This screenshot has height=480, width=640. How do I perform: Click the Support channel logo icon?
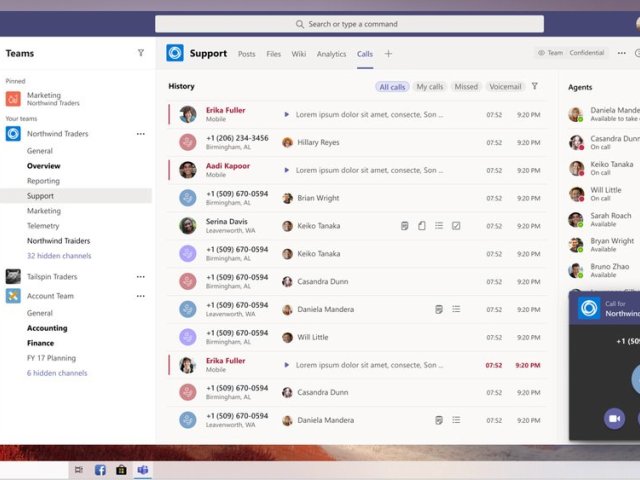tap(175, 53)
